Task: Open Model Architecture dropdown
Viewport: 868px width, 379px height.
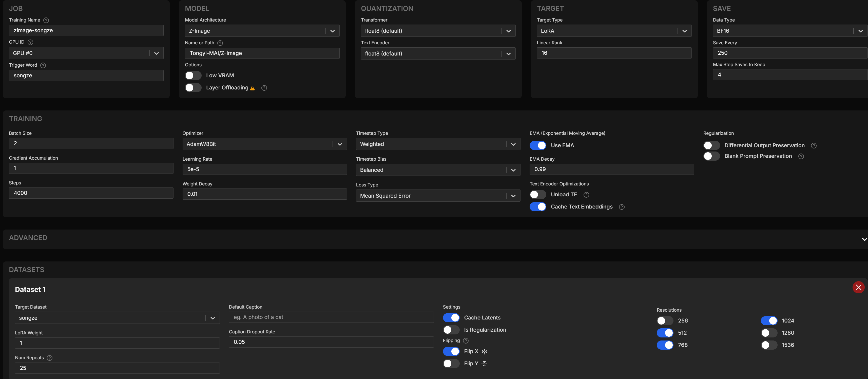Action: [262, 31]
